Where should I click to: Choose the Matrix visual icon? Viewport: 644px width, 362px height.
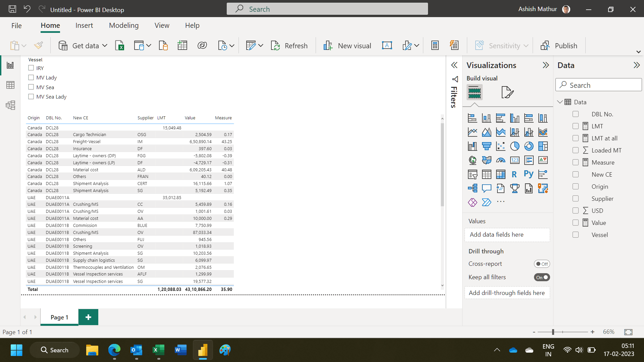tap(500, 174)
